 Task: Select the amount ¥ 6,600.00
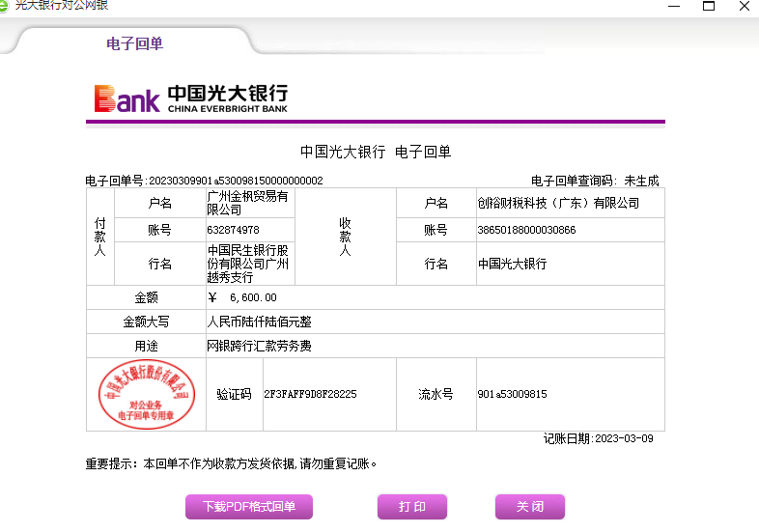[x=242, y=297]
